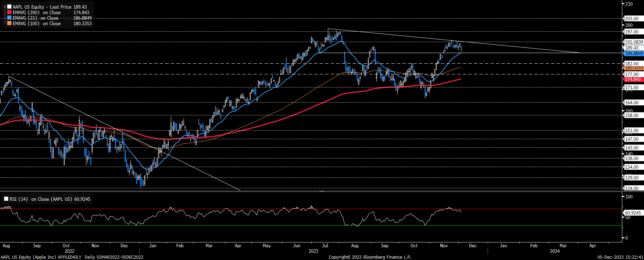
Task: Click the 100 tick on RSI axis
Action: pos(629,197)
